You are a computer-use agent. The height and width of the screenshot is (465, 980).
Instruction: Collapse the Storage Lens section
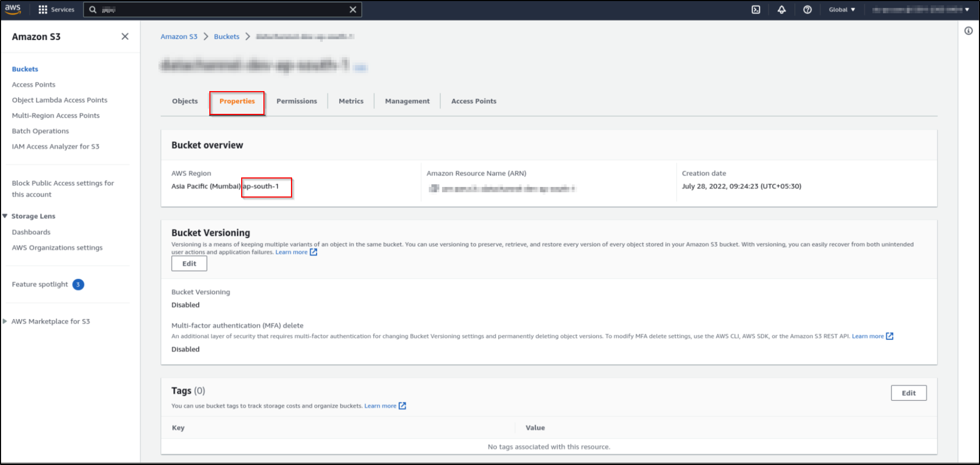tap(5, 216)
